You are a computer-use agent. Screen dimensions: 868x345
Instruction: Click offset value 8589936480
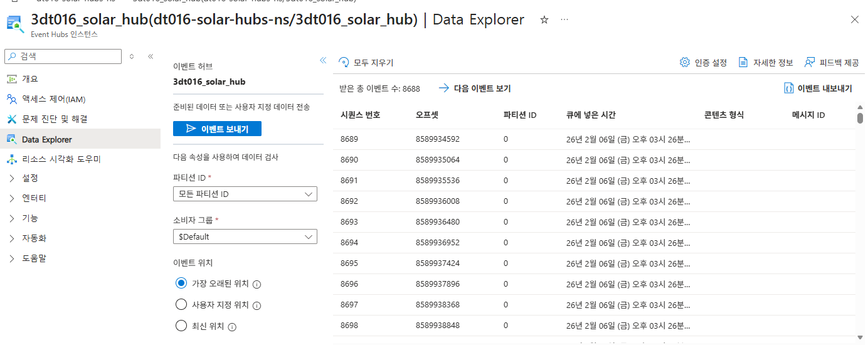coord(438,222)
